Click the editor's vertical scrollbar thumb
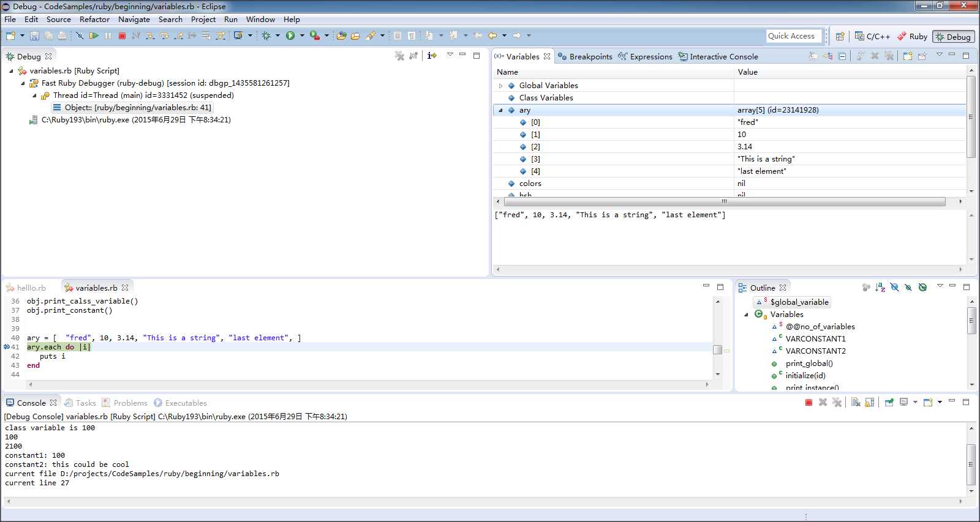The image size is (980, 522). 718,349
